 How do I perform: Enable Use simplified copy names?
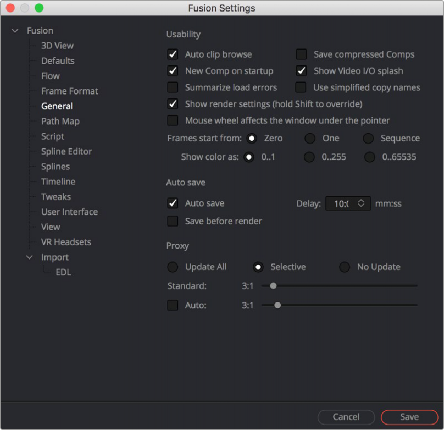click(x=301, y=87)
